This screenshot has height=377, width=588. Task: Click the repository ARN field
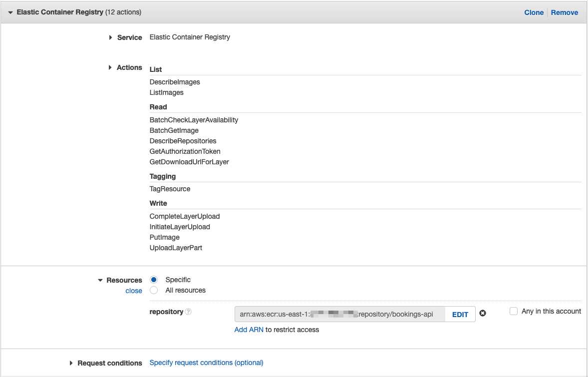point(340,315)
